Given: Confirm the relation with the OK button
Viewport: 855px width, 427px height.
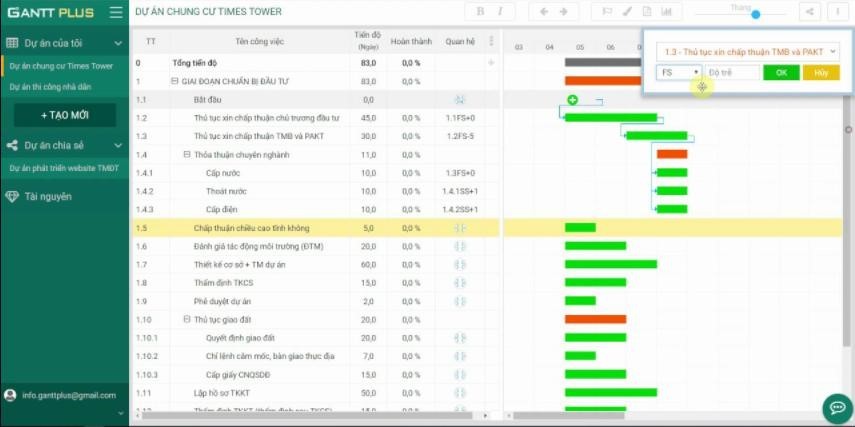Looking at the screenshot, I should coord(781,72).
